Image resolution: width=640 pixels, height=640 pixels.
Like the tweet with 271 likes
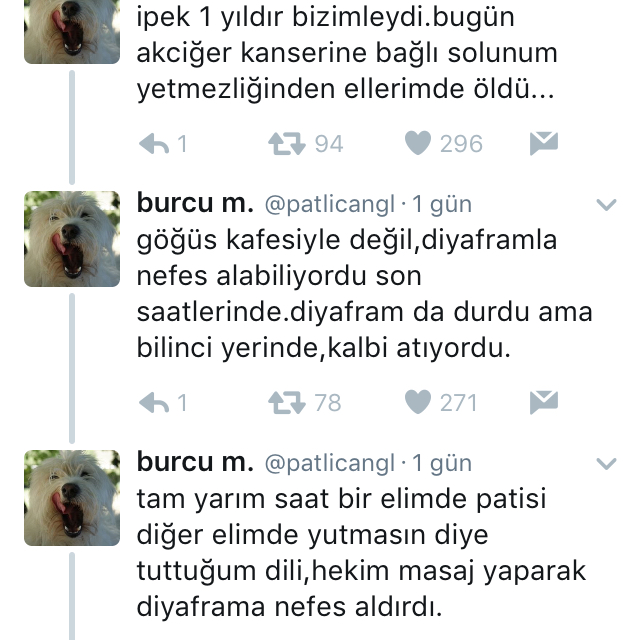[x=418, y=402]
